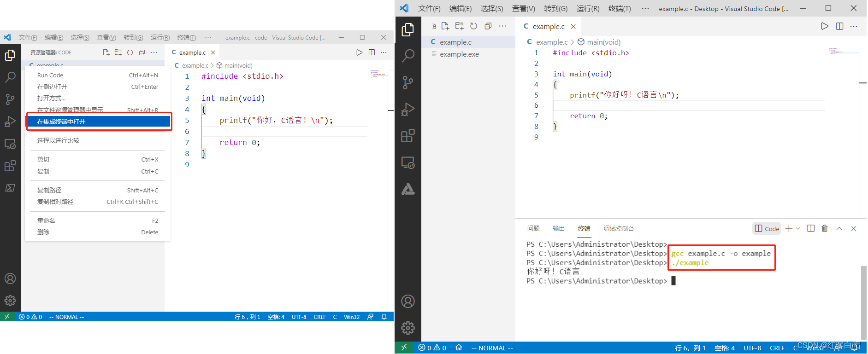Expand hidden menus ellipsis in Desktop menu bar
The width and height of the screenshot is (868, 354).
point(645,8)
